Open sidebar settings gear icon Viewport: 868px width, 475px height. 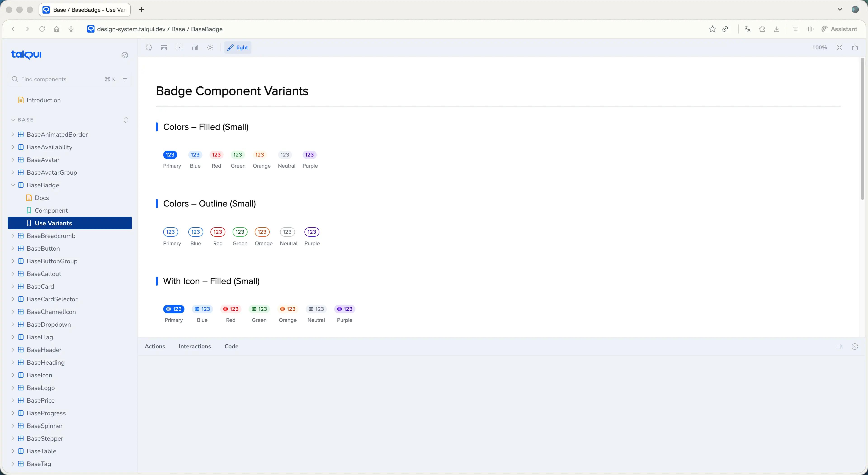pos(125,55)
